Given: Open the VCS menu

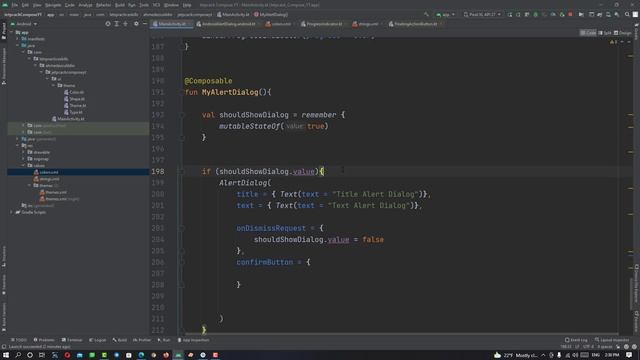Looking at the screenshot, I should (x=156, y=5).
